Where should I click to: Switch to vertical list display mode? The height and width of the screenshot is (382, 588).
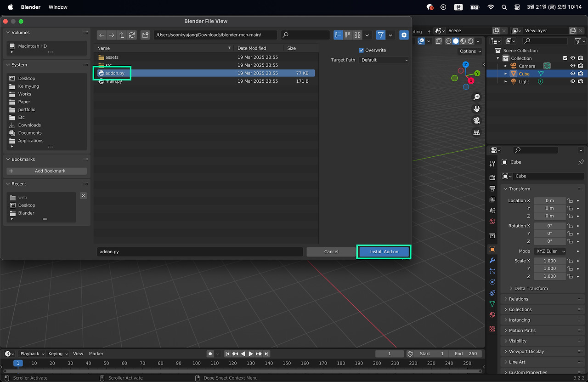339,35
